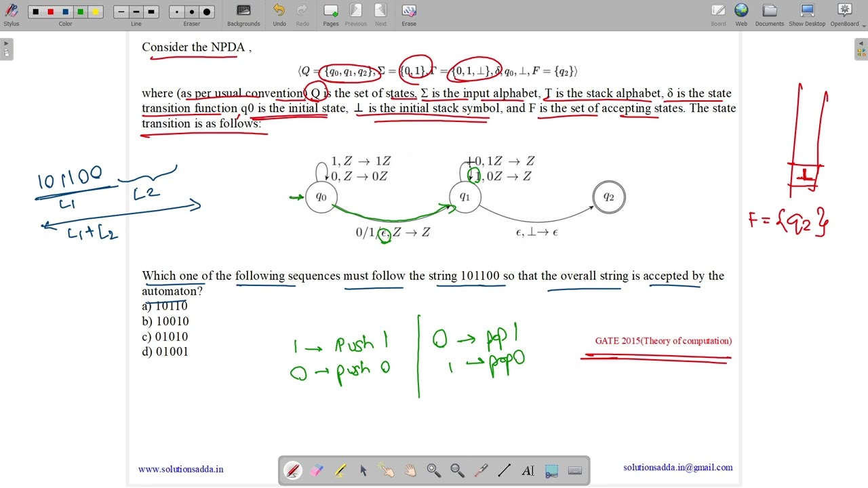
Task: Open the virtual keyboard
Action: pos(575,470)
